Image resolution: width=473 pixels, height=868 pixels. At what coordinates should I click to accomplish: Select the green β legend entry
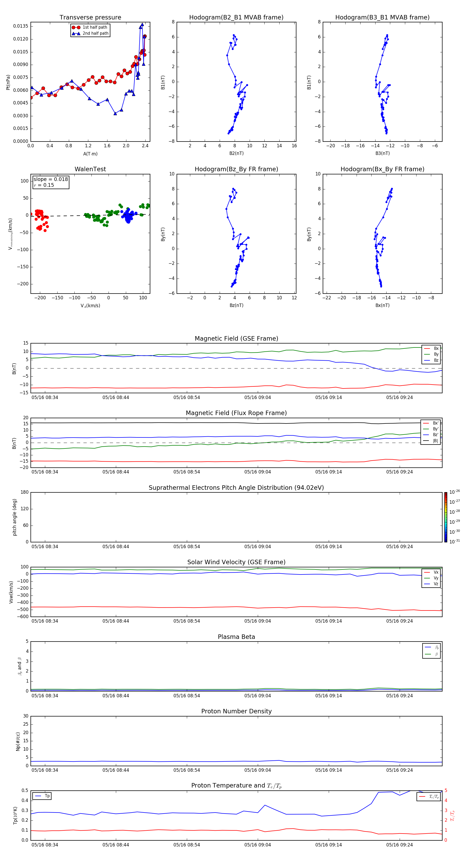tap(431, 654)
